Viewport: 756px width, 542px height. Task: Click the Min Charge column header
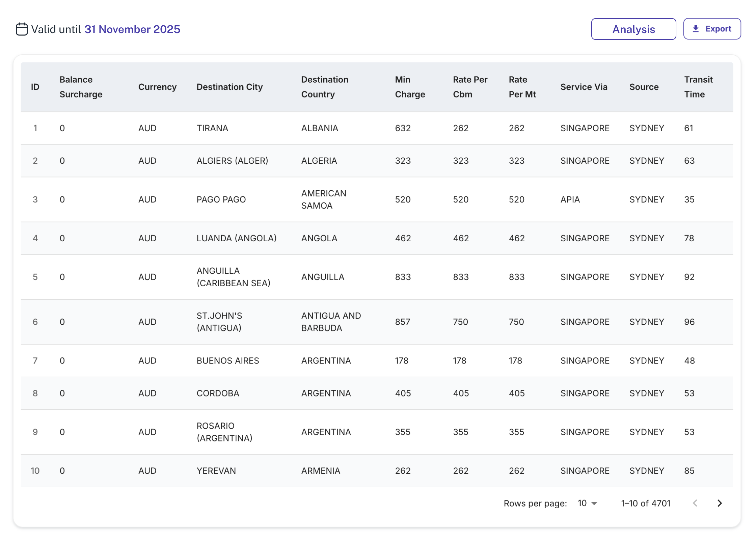pos(409,87)
